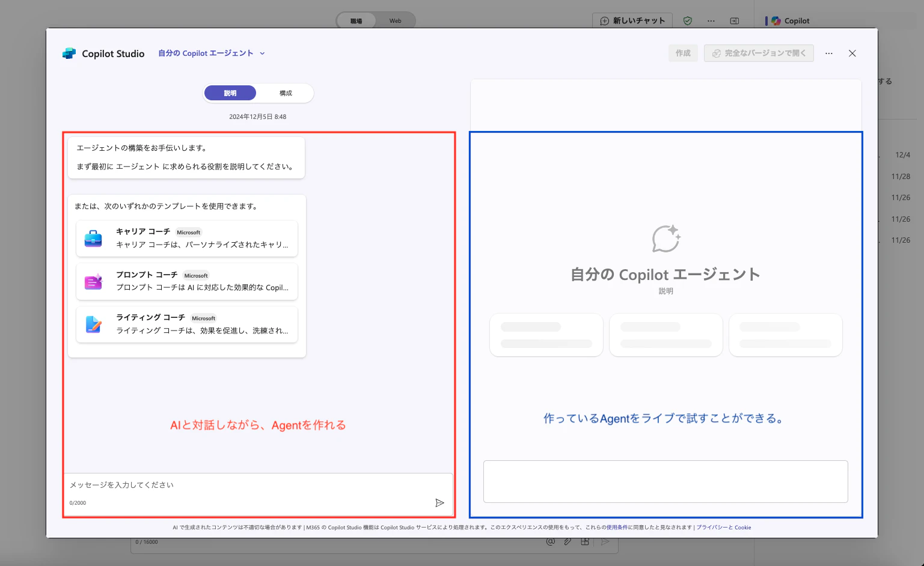Click the プロンプト コーチ icon
Viewport: 924px width, 566px height.
pyautogui.click(x=93, y=281)
